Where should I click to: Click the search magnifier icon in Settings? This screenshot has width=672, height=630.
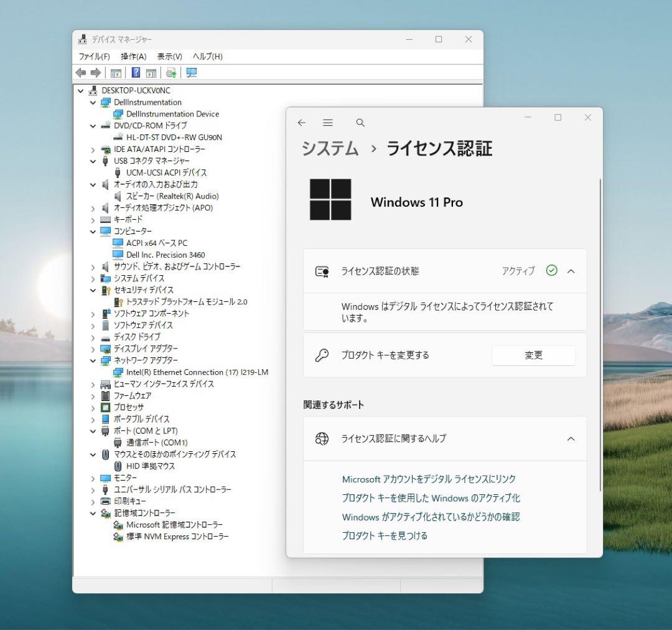(360, 123)
